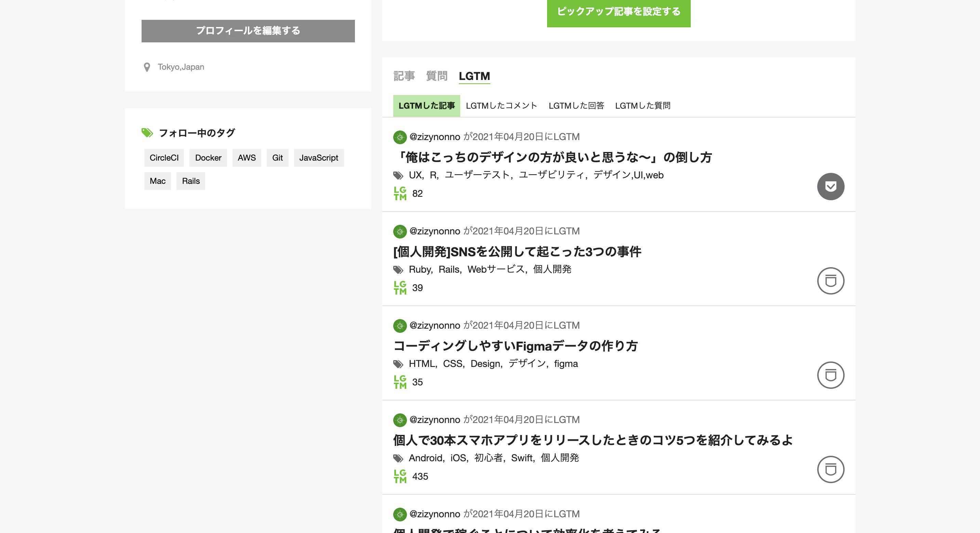
Task: Toggle stock on 「俺はこっちのデザイン」 article
Action: point(831,186)
